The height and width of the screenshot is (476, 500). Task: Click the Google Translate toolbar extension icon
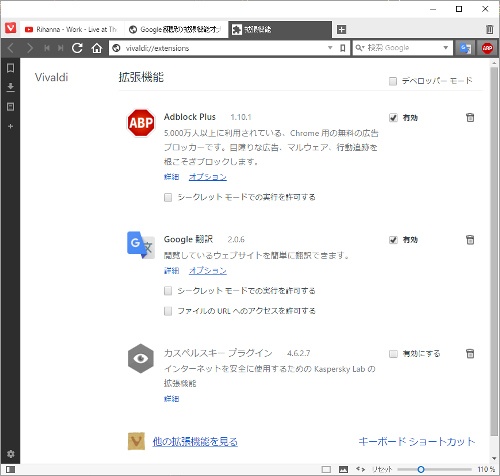tap(465, 48)
